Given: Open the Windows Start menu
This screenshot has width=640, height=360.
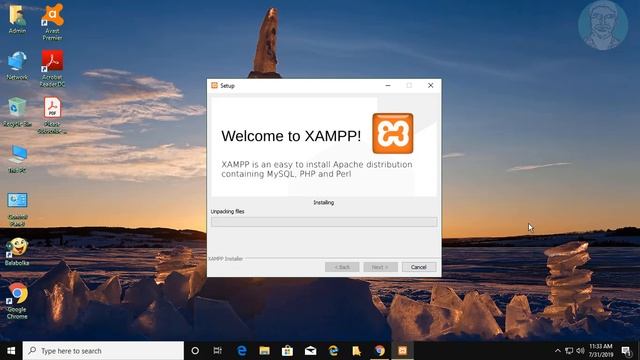Looking at the screenshot, I should pos(11,351).
